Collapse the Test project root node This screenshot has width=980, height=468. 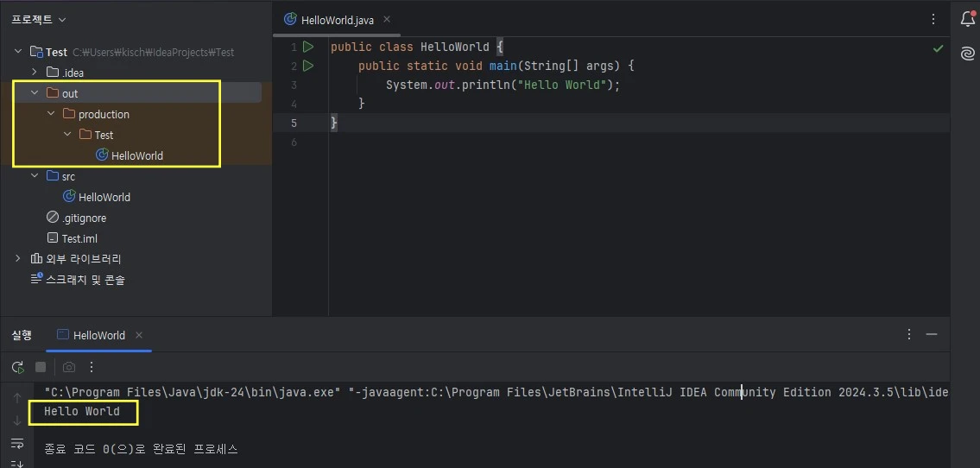[18, 52]
